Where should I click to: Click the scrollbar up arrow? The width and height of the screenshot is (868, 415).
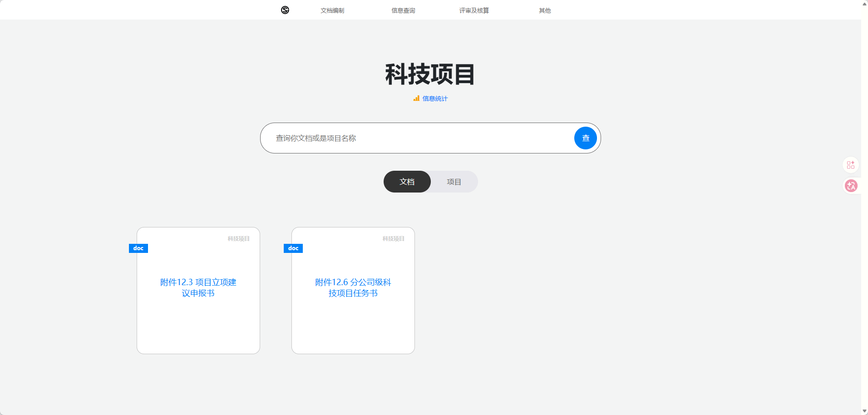864,4
